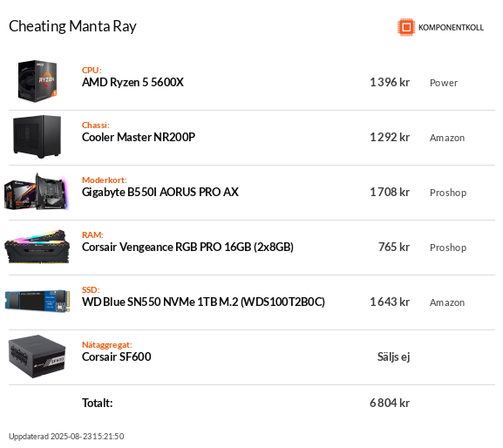
Task: Open Corsair Vengeance RGB PRO 16GB link
Action: click(187, 247)
